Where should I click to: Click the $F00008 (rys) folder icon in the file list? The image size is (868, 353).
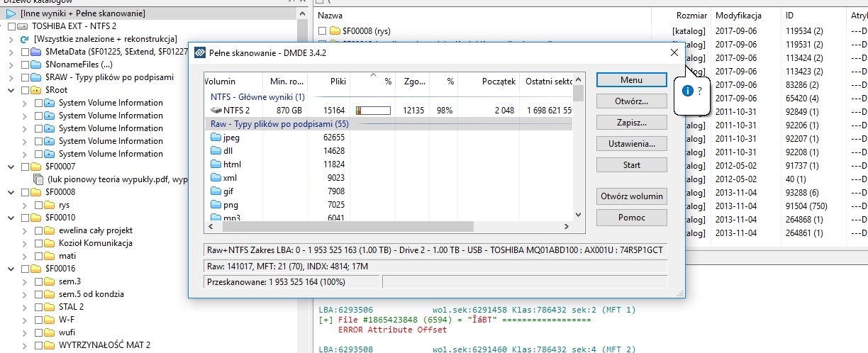point(335,31)
